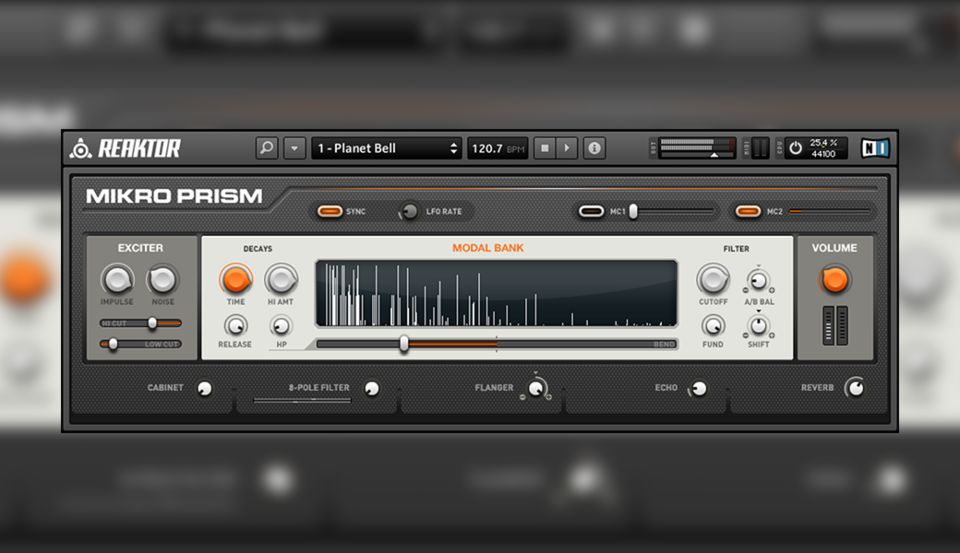960x553 pixels.
Task: Click the 120.7 BPM tempo field
Action: tap(497, 148)
